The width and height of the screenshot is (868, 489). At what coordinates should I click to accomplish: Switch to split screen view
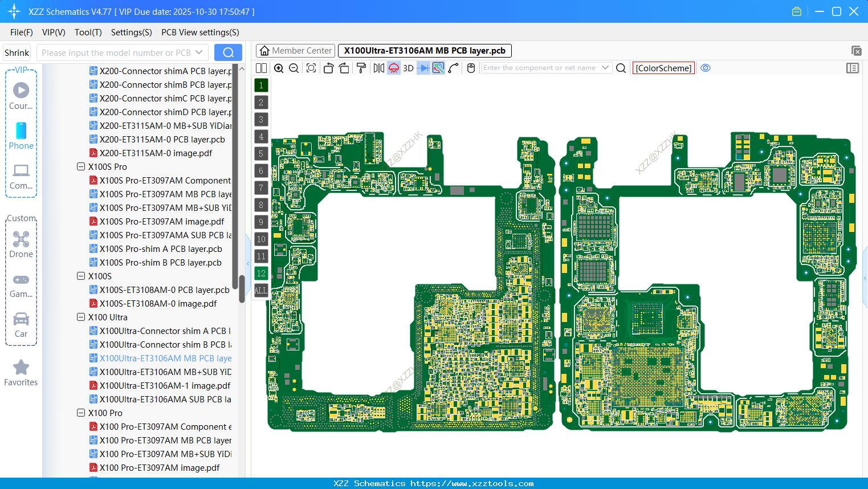pos(261,68)
